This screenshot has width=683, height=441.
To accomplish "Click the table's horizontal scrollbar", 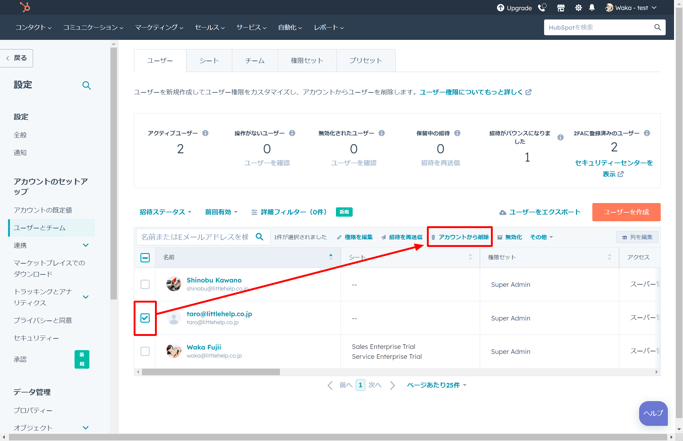I will click(210, 372).
